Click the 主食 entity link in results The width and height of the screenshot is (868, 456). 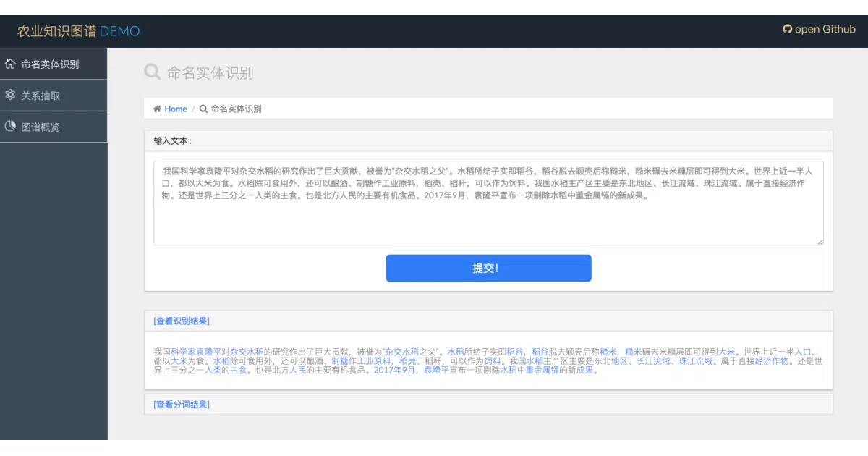[x=239, y=370]
